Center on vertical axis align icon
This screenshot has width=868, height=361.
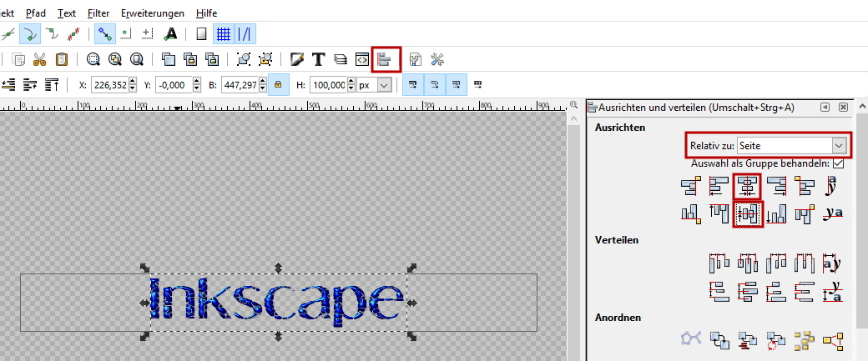(747, 186)
